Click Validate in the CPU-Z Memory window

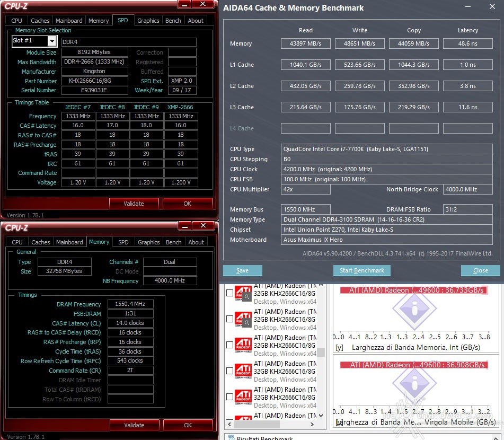(x=135, y=425)
